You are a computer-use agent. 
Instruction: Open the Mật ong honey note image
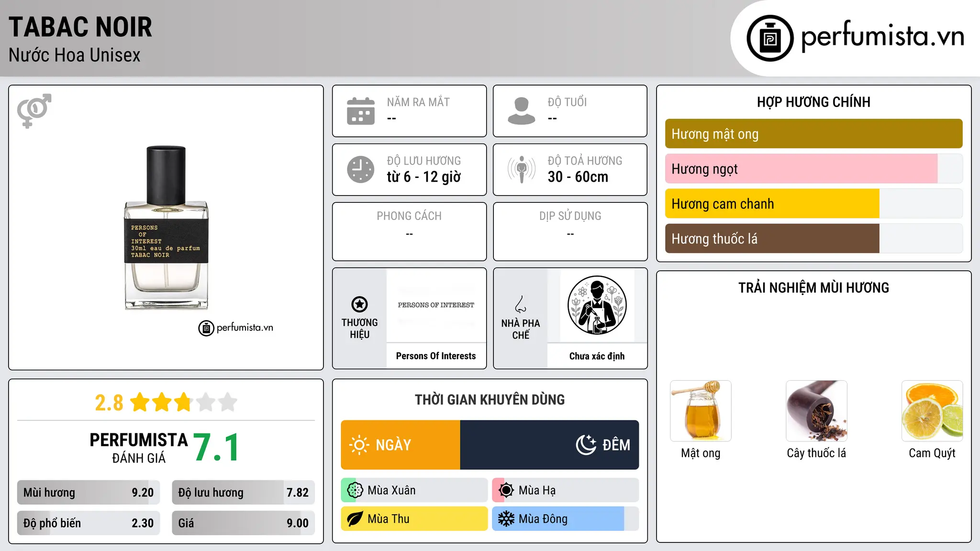pyautogui.click(x=701, y=411)
